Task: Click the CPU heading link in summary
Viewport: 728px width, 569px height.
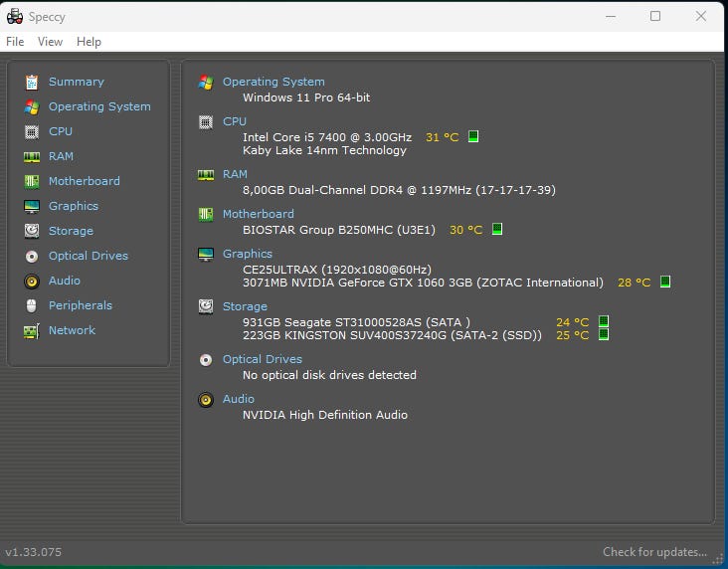Action: click(x=235, y=121)
